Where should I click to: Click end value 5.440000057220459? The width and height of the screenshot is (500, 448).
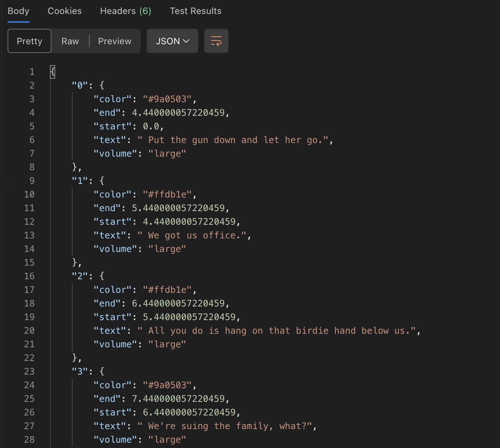point(178,208)
